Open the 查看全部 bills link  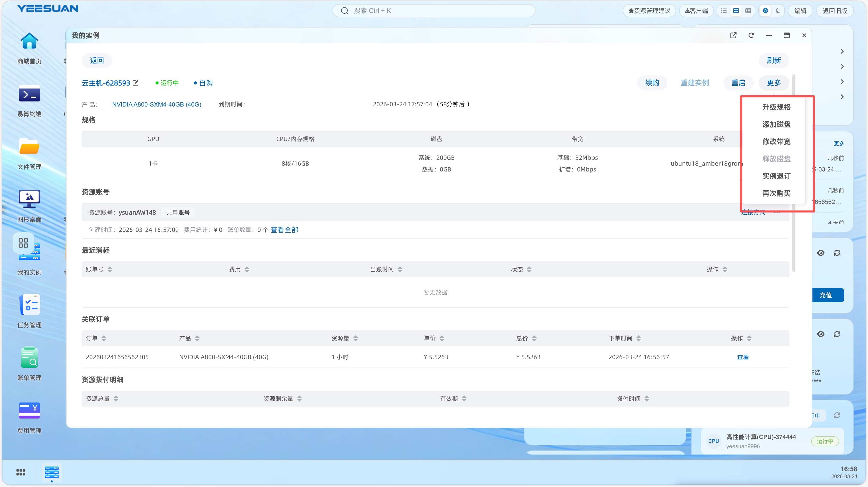tap(284, 230)
